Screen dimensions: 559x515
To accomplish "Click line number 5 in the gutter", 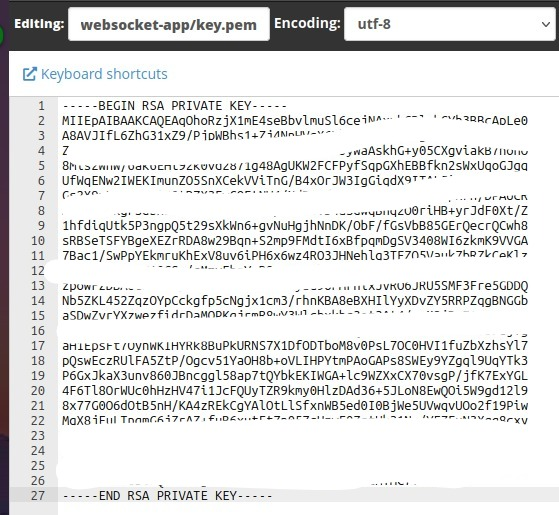I will pyautogui.click(x=41, y=166).
